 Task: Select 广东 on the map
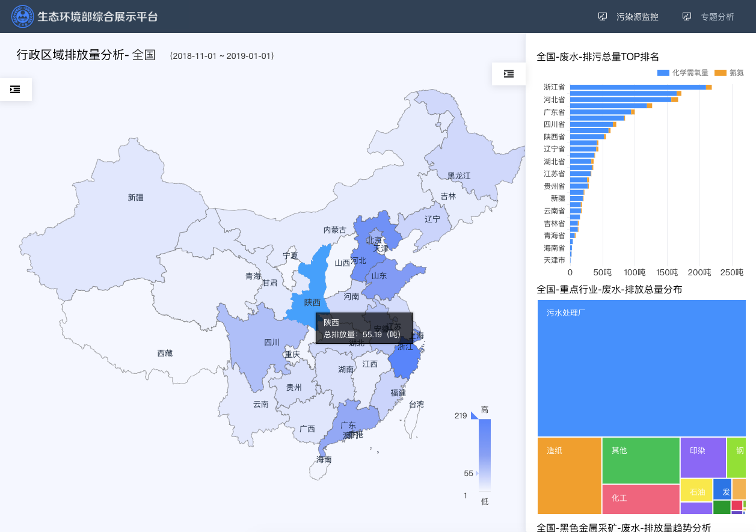pos(348,426)
